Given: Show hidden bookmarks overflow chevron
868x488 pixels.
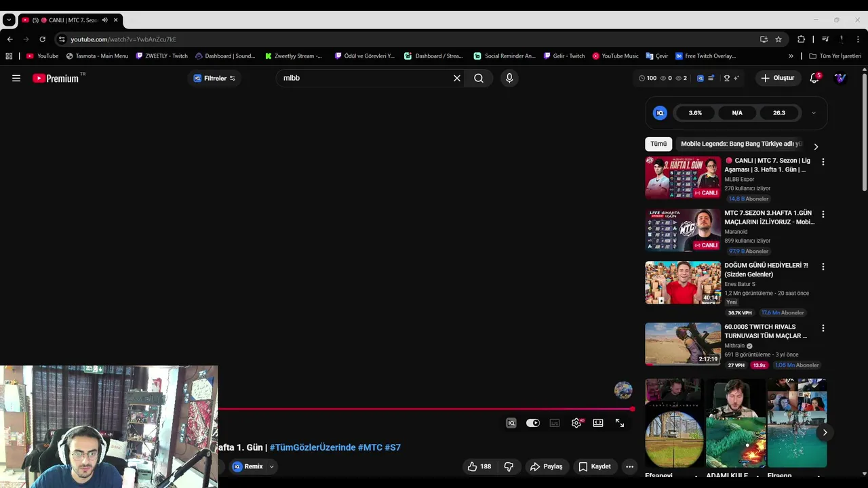Looking at the screenshot, I should [x=791, y=56].
